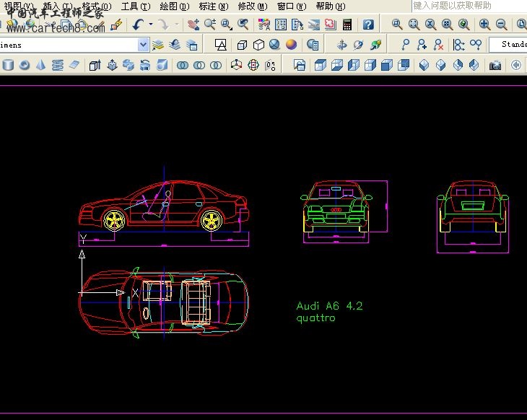The image size is (527, 420).
Task: Click the Zoom In plus magnifier
Action: 484,25
